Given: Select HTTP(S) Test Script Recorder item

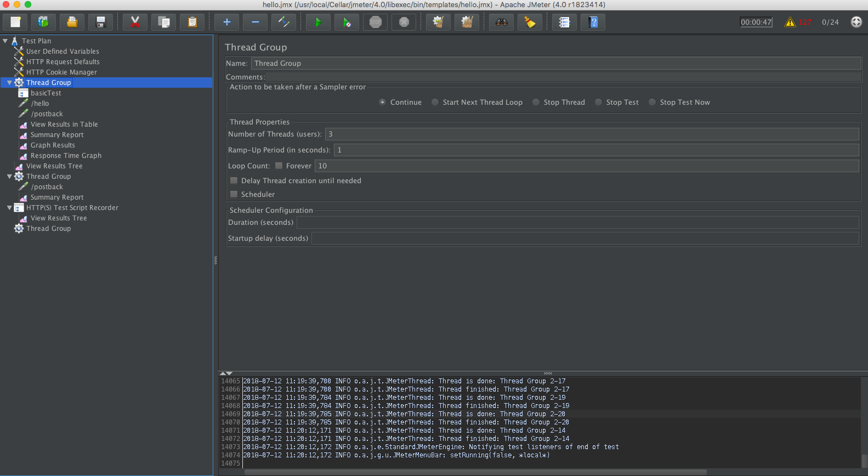Looking at the screenshot, I should [x=72, y=207].
